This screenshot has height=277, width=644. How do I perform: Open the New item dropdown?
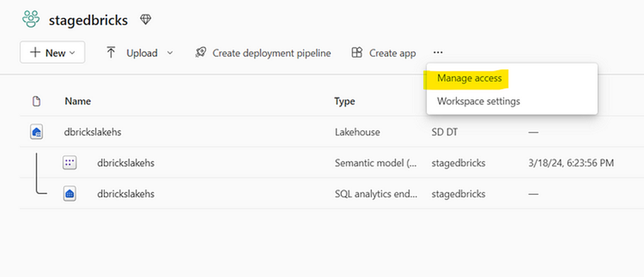52,53
